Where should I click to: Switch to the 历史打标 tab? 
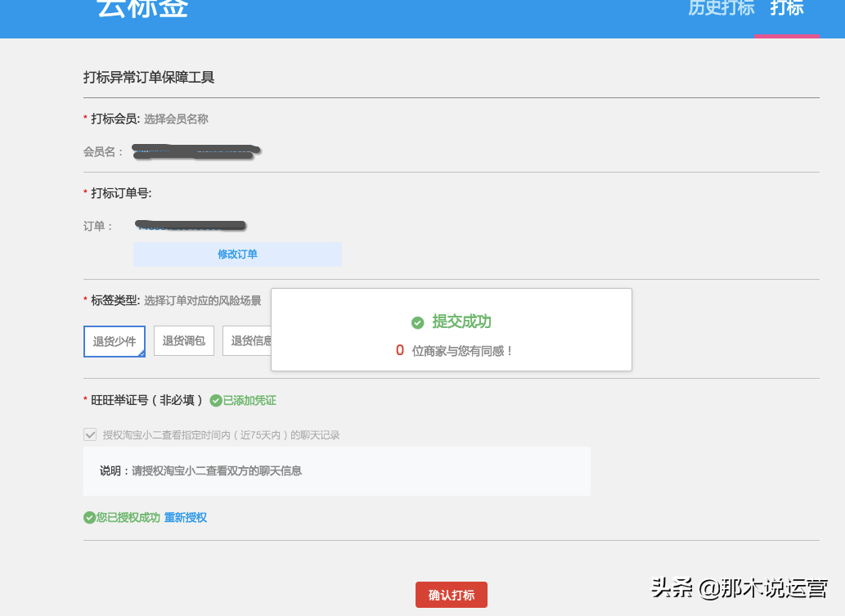(721, 8)
